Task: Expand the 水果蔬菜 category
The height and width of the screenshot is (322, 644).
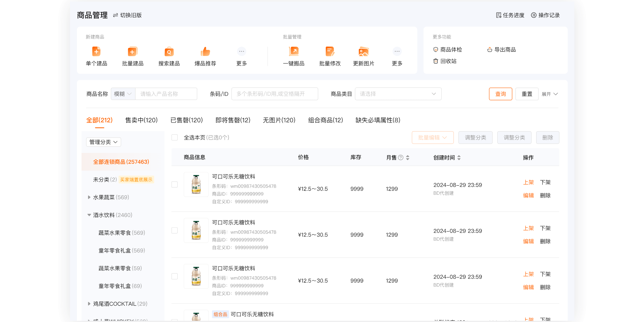Action: click(89, 197)
